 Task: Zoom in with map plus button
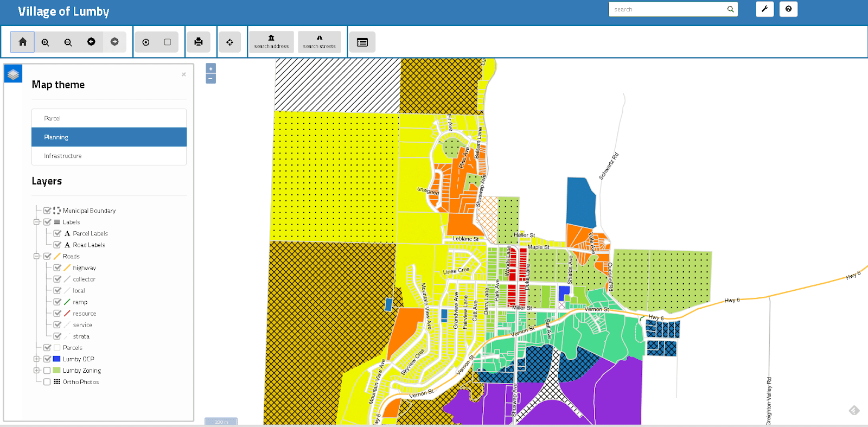211,68
